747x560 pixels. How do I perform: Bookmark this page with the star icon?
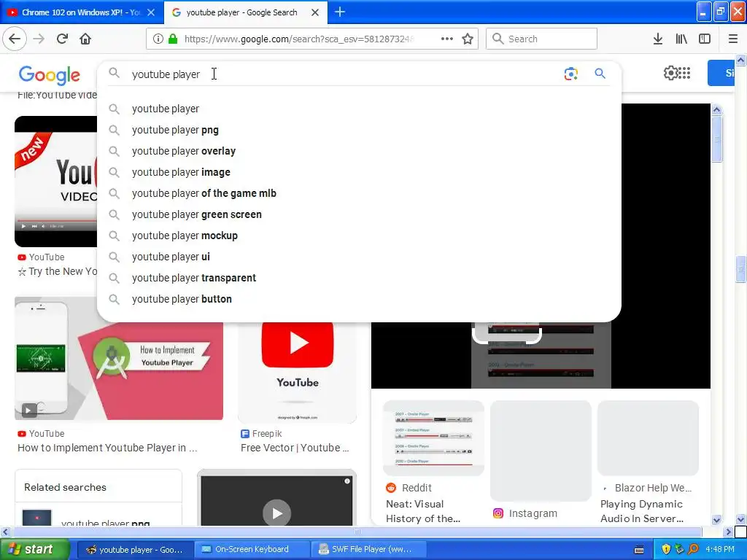tap(468, 39)
